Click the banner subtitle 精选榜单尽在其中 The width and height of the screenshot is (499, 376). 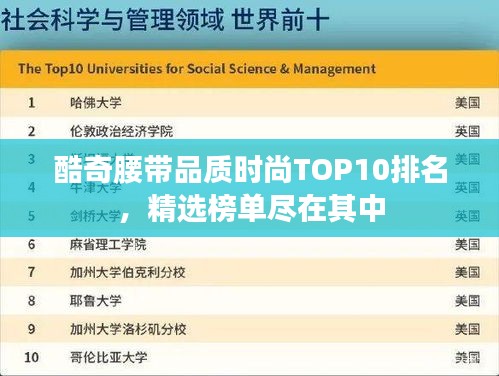(x=267, y=209)
